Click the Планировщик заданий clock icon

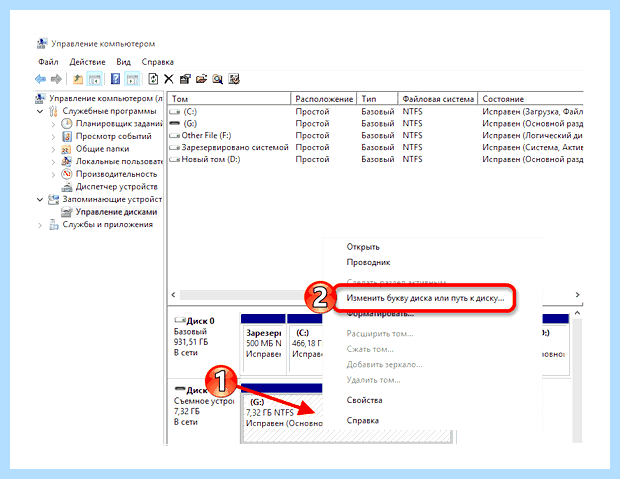click(x=67, y=124)
